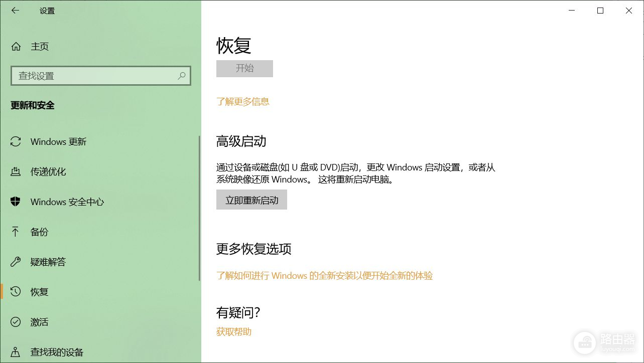Click the 获取帮助 link
This screenshot has height=363, width=644.
tap(234, 332)
